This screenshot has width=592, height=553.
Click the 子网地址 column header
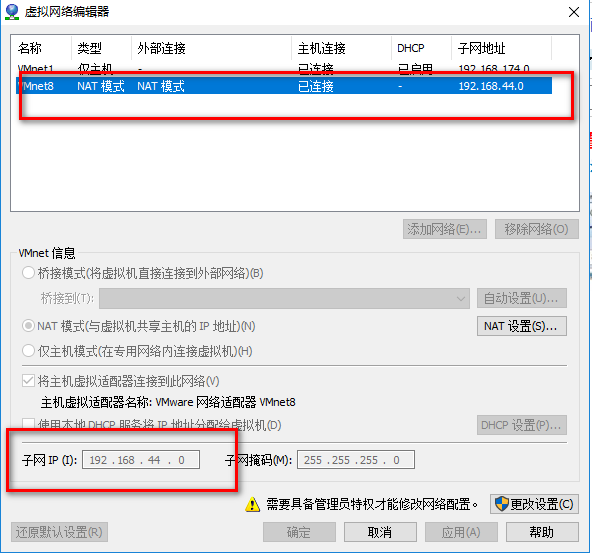[502, 48]
